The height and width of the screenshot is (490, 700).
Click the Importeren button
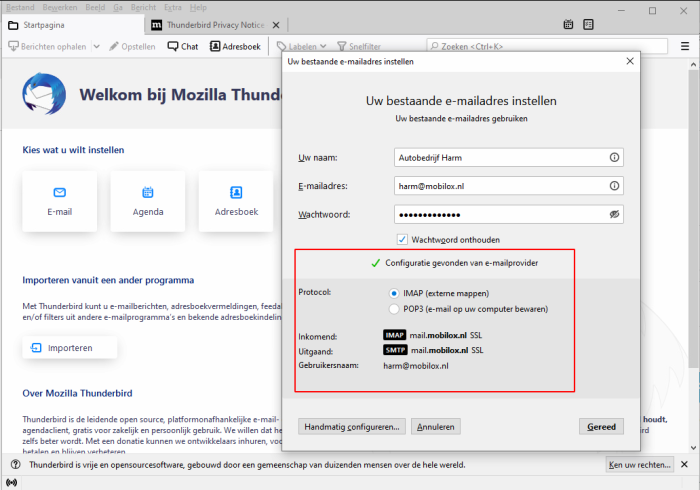tap(70, 348)
